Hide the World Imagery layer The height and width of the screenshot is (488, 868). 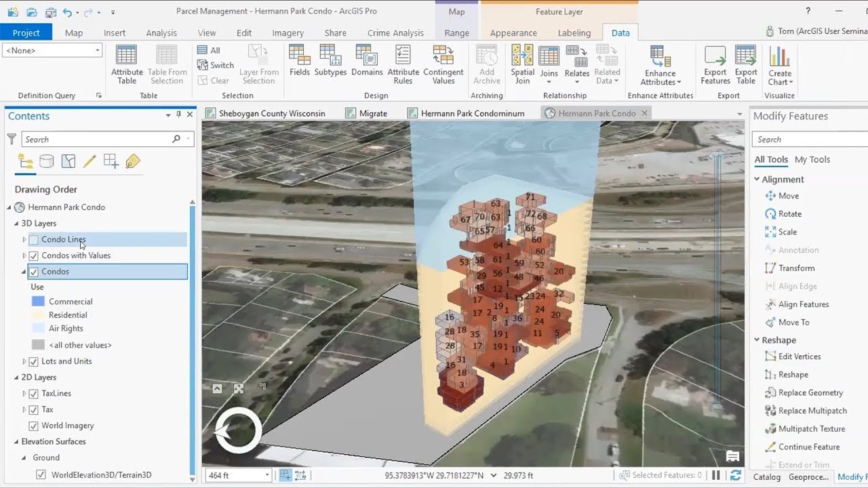[33, 426]
